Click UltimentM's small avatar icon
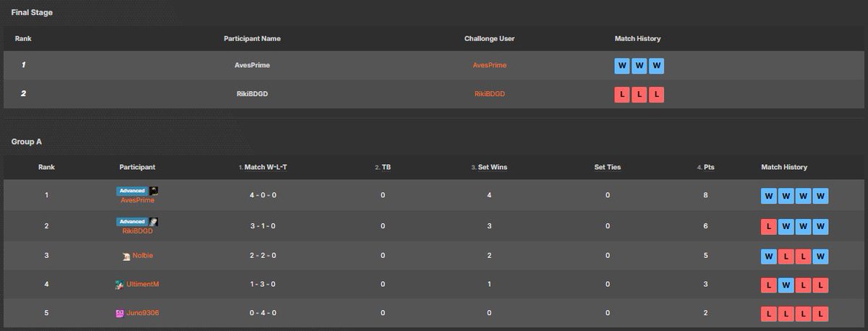This screenshot has width=868, height=331. pyautogui.click(x=119, y=285)
